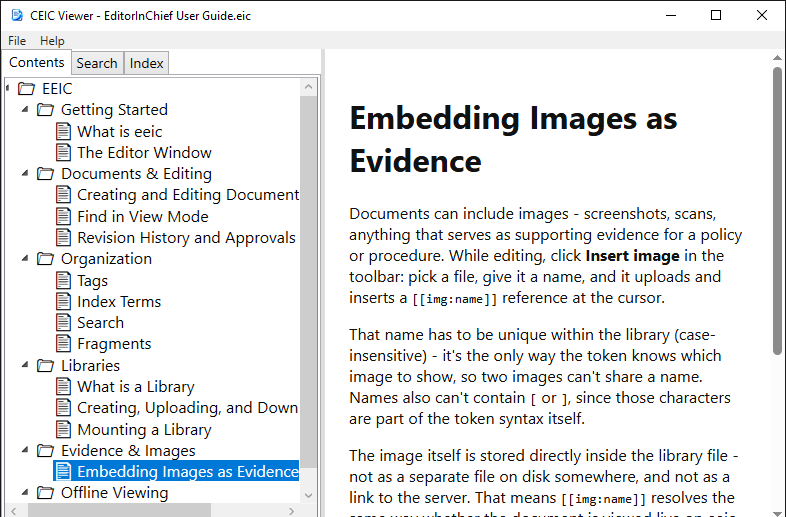Open Find in View Mode topic
The height and width of the screenshot is (517, 786).
(143, 216)
